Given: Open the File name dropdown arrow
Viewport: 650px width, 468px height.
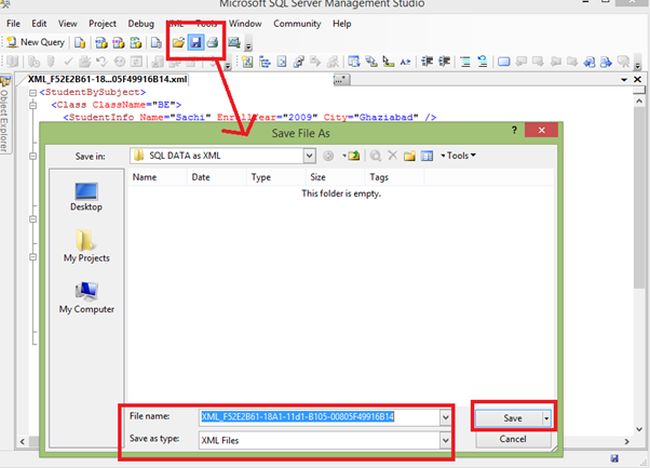Looking at the screenshot, I should 445,417.
